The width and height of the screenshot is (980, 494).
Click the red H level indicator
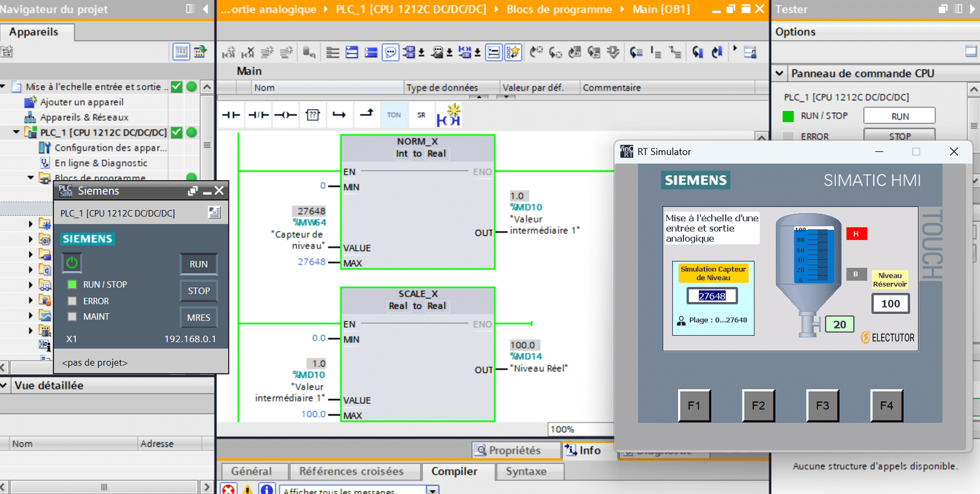click(856, 234)
